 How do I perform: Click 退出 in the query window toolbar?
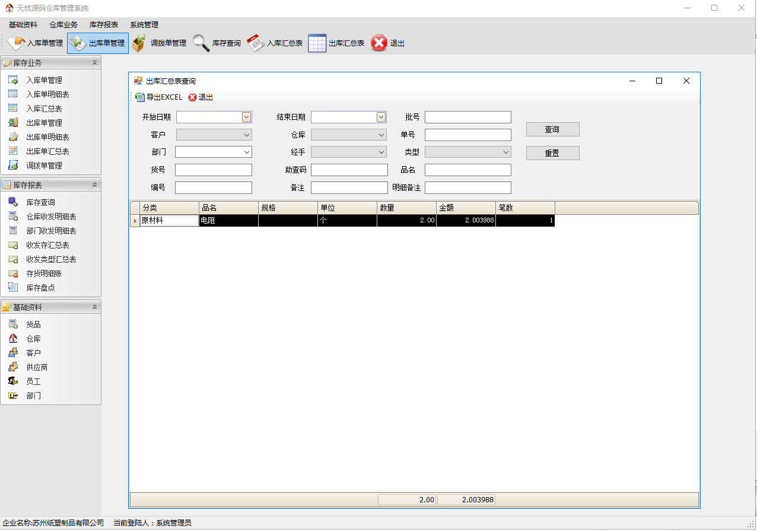(x=201, y=97)
